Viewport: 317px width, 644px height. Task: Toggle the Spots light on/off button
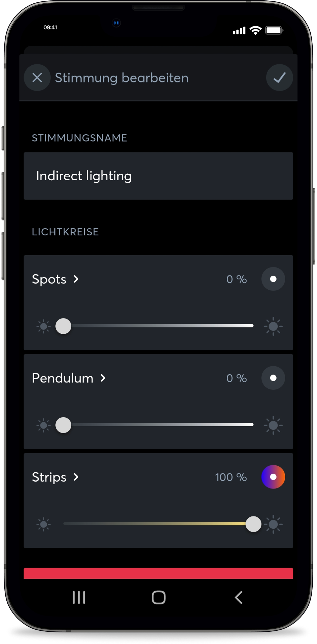coord(273,279)
